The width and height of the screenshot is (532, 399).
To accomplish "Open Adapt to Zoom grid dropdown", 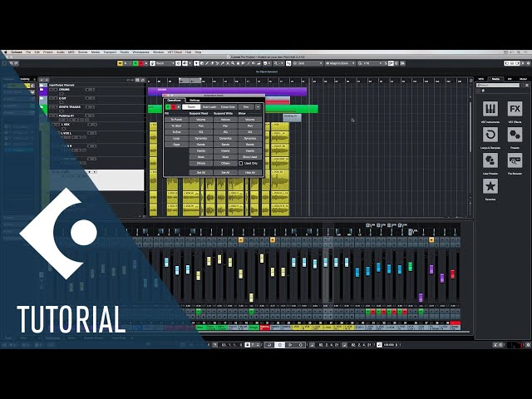I will 340,63.
